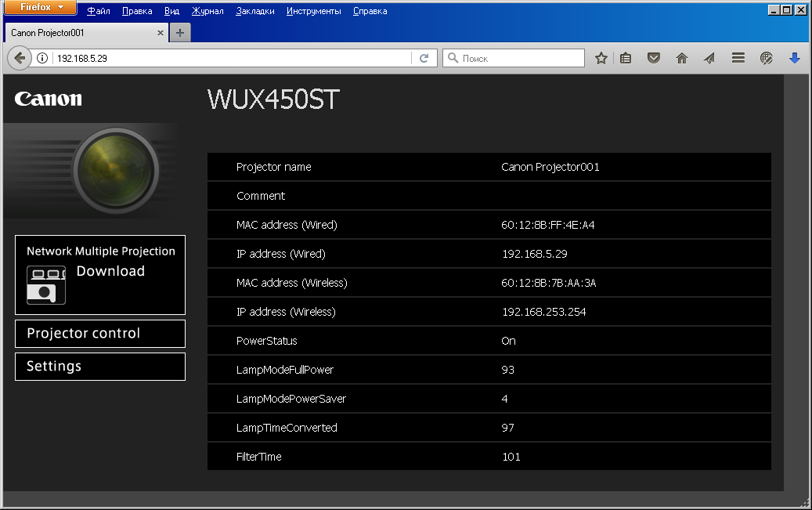Click the MAC address (Wired) label
812x510 pixels.
287,225
